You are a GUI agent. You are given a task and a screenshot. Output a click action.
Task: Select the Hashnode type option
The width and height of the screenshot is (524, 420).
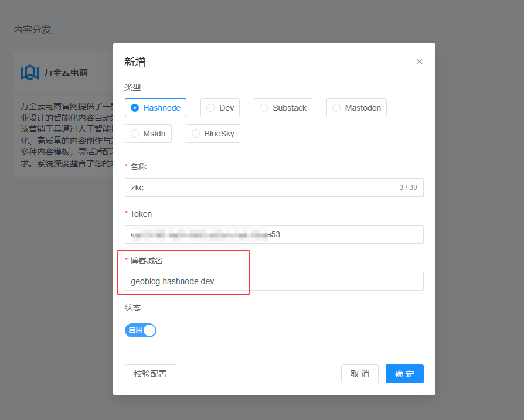coord(155,108)
